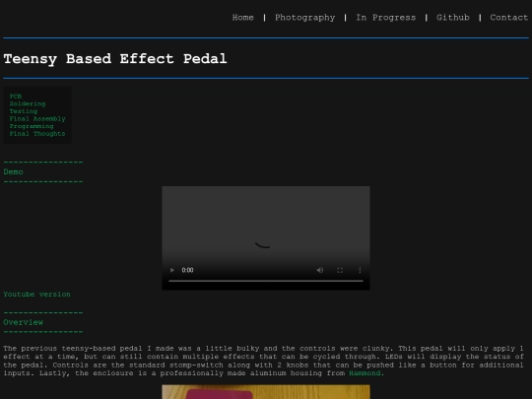Image resolution: width=532 pixels, height=399 pixels.
Task: Jump to the PCB section
Action: [15, 97]
